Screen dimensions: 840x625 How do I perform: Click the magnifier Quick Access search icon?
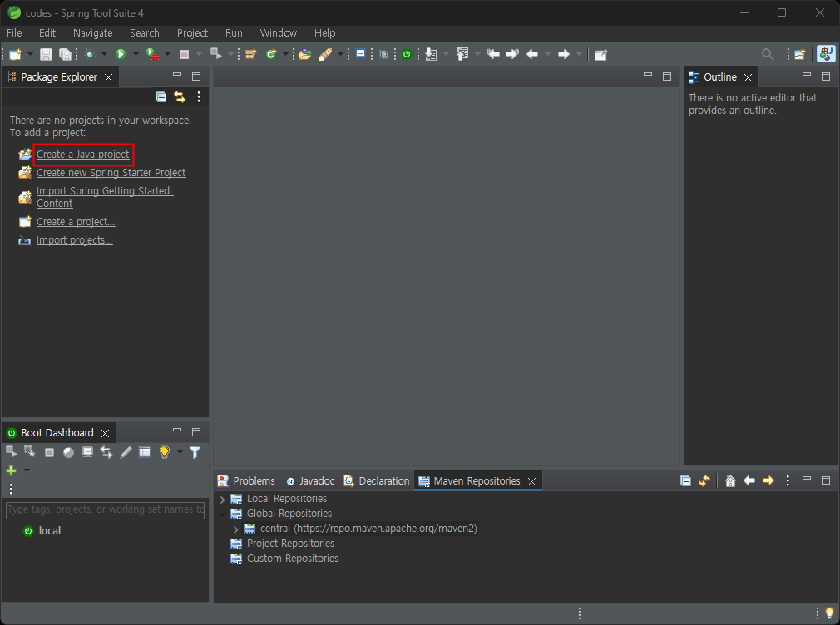[768, 54]
